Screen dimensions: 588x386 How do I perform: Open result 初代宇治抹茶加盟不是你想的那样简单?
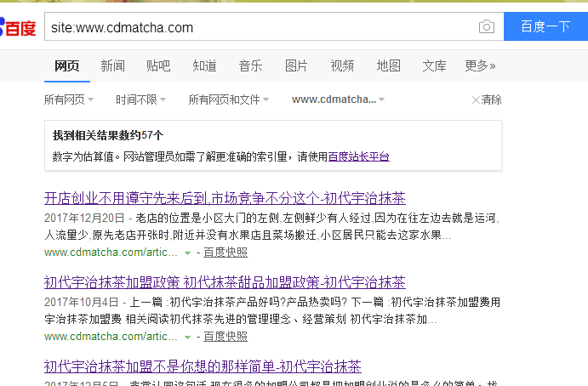point(203,366)
